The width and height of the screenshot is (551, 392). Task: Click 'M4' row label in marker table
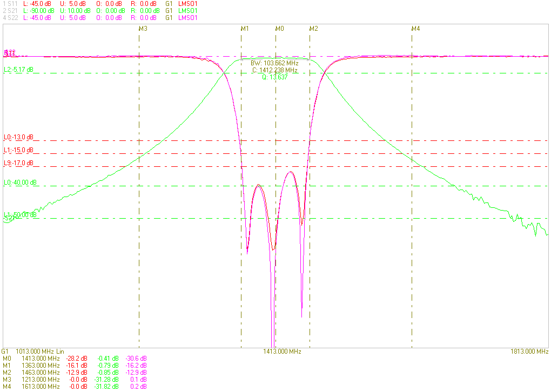click(7, 387)
